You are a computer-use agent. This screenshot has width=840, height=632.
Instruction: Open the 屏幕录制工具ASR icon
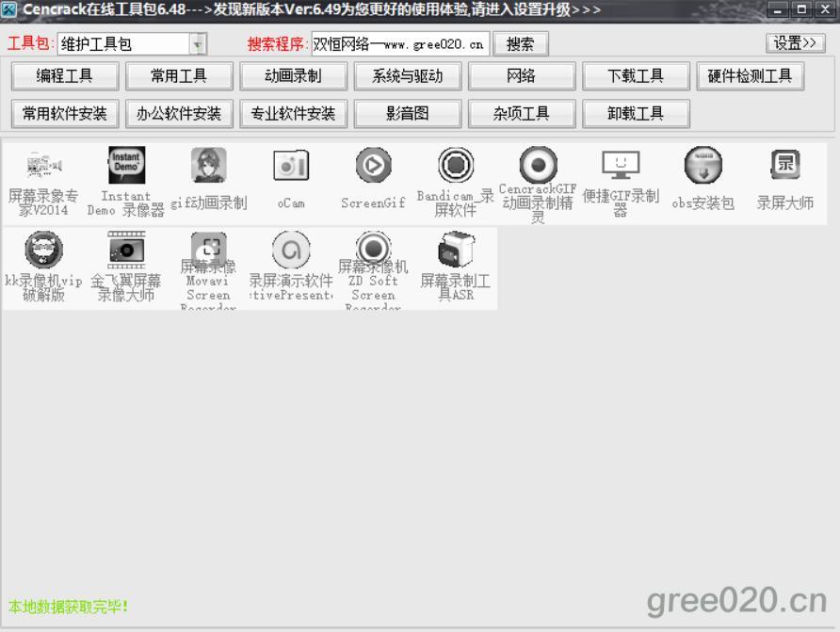click(456, 251)
